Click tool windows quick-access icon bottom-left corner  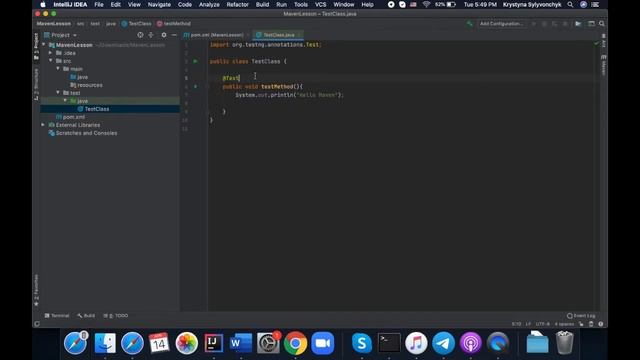pos(37,324)
